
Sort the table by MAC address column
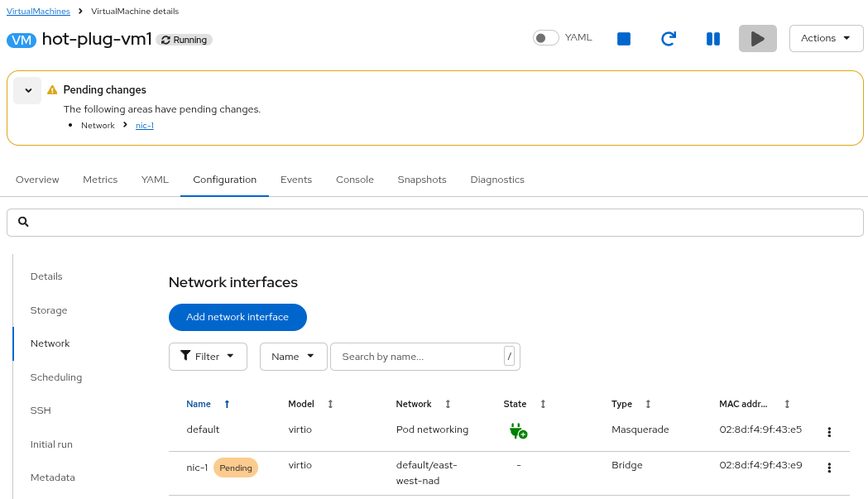pyautogui.click(x=787, y=404)
